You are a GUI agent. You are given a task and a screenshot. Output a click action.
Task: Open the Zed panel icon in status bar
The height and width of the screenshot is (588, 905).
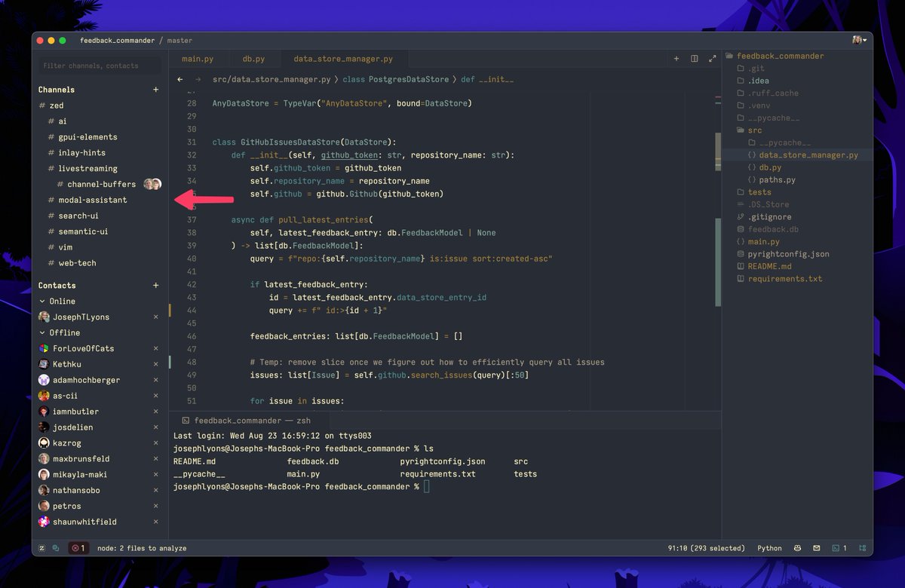(42, 548)
